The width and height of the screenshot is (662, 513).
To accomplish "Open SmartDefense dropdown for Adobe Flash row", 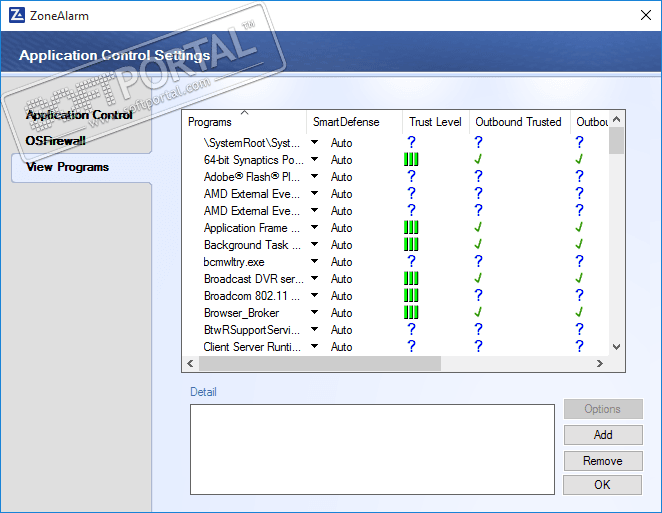I will [x=315, y=176].
